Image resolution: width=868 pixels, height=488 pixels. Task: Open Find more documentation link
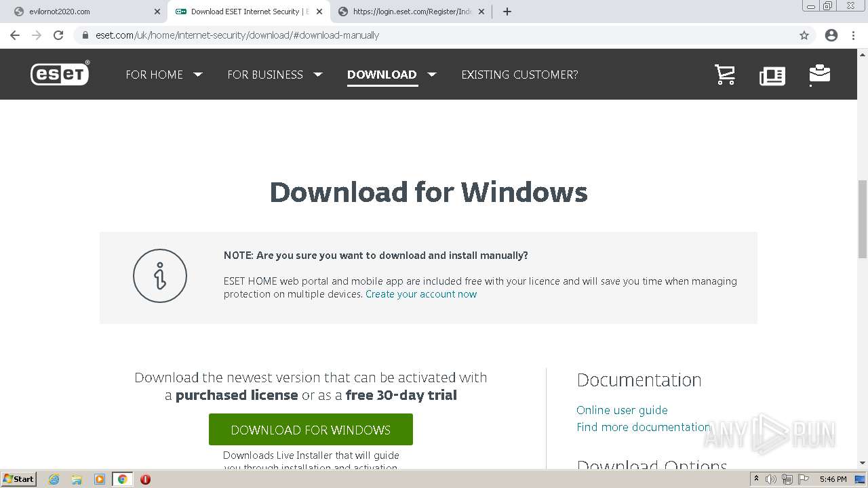point(644,427)
